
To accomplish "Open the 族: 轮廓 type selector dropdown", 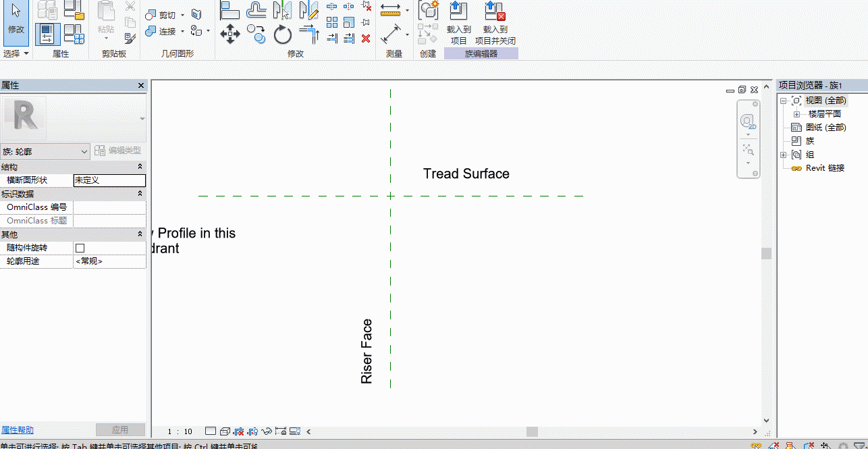I will click(x=45, y=151).
